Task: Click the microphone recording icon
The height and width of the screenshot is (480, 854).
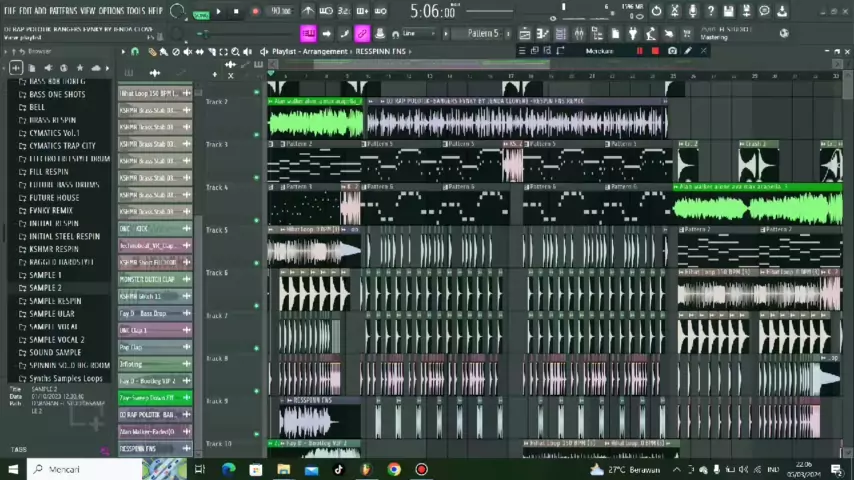Action: coord(692,11)
